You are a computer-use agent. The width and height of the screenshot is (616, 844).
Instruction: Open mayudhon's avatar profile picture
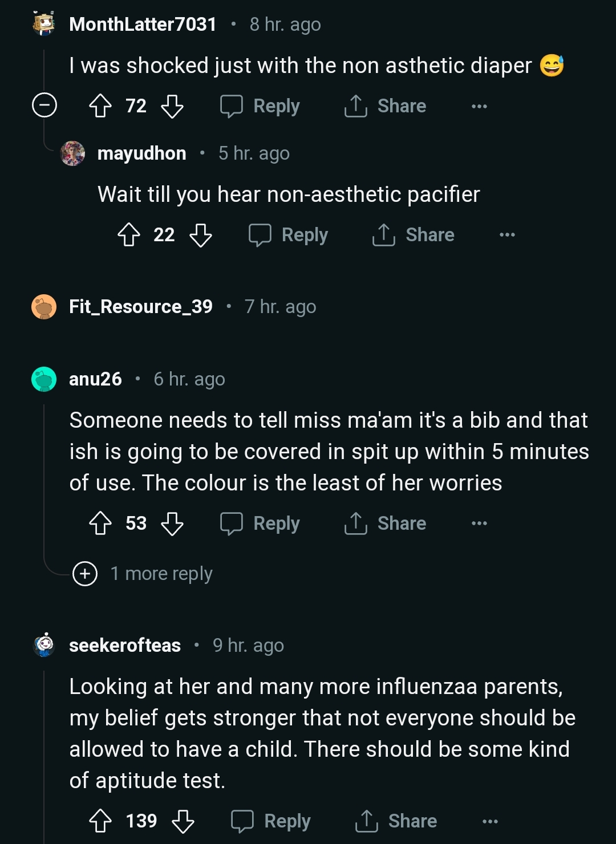(73, 153)
